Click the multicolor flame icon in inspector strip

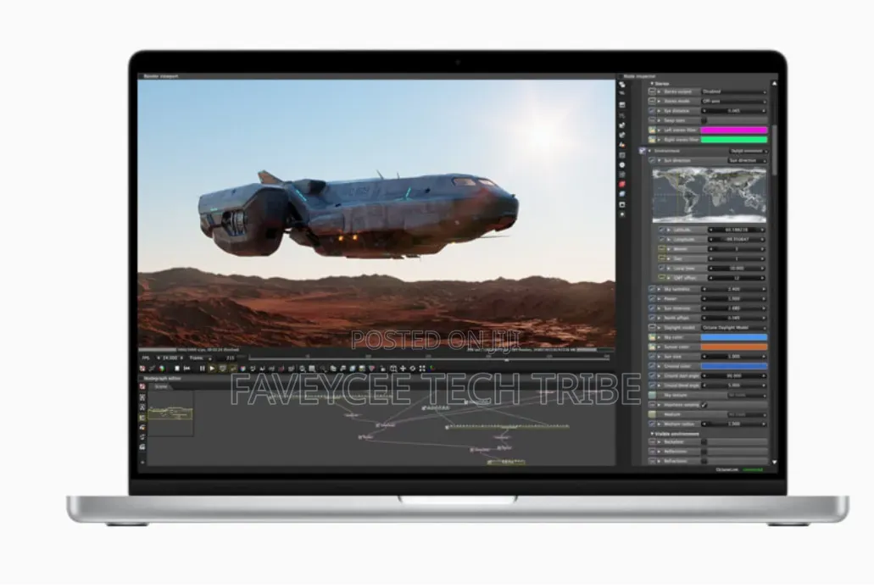(x=622, y=145)
